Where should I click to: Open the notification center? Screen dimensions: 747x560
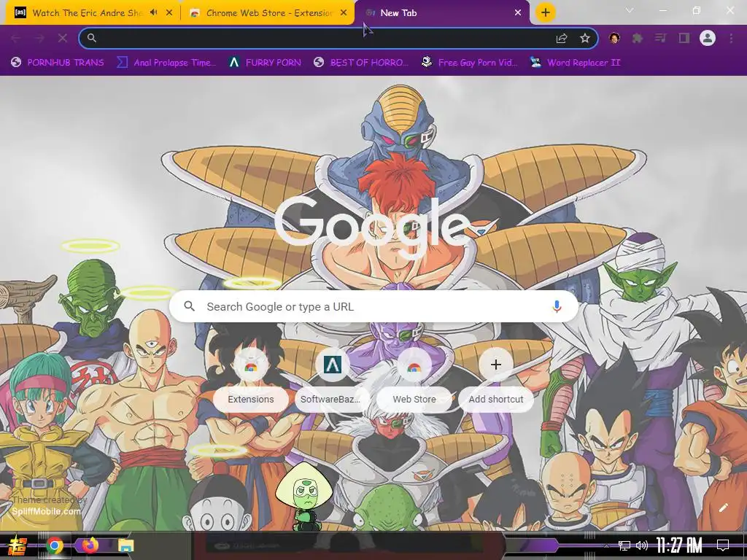pos(723,545)
